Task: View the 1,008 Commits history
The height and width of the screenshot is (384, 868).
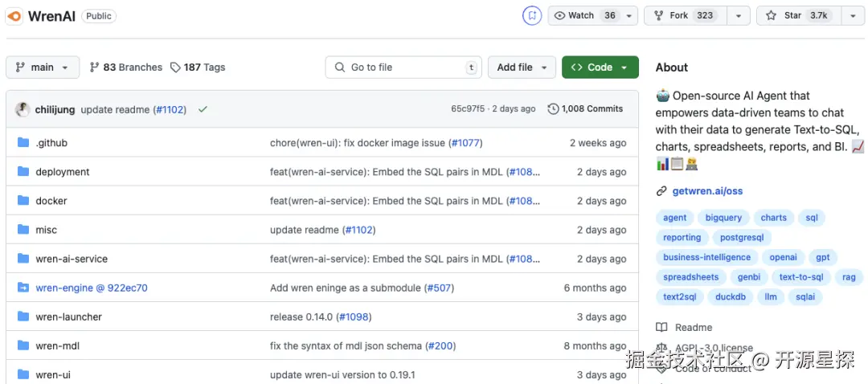Action: pos(585,109)
